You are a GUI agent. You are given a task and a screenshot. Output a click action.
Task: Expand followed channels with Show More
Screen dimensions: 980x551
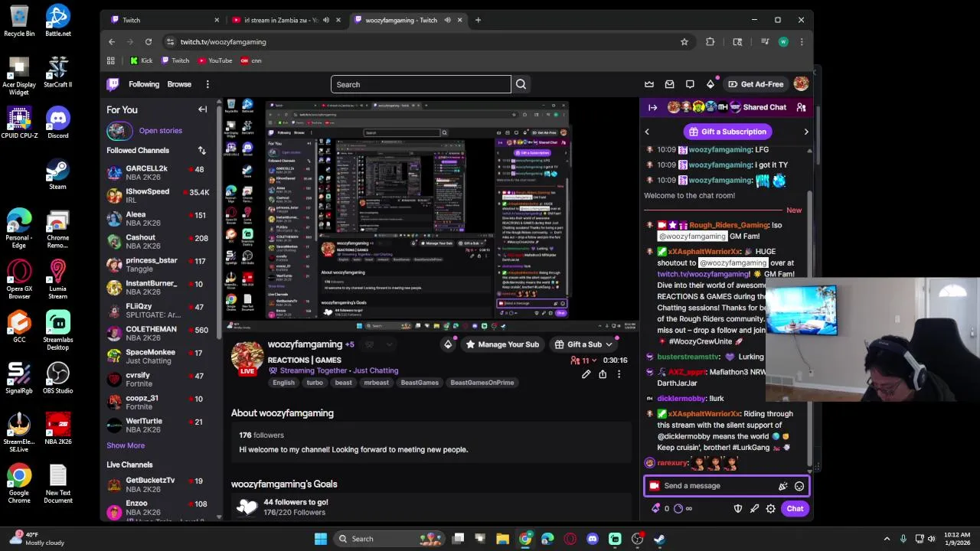126,445
